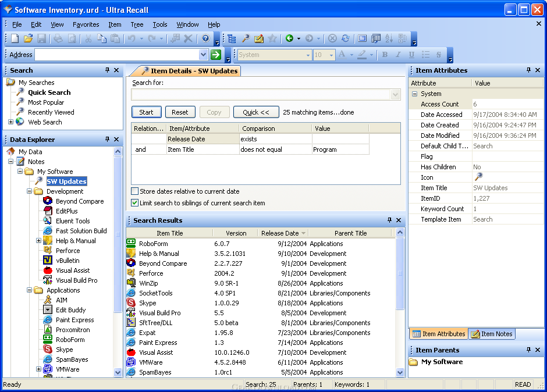Click the Bold formatting icon
The height and width of the screenshot is (392, 547).
(385, 55)
